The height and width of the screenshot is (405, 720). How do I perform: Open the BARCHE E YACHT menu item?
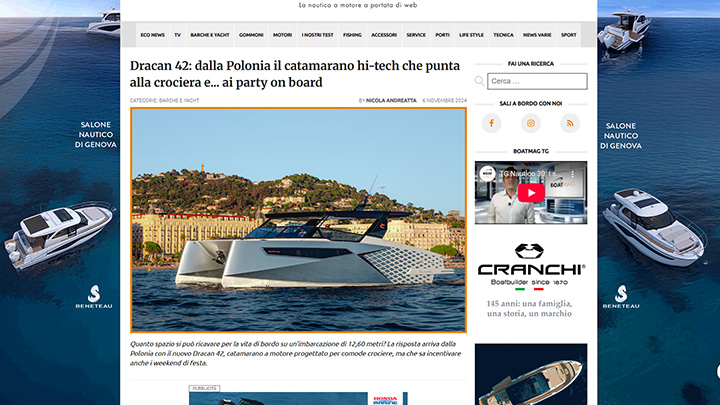pyautogui.click(x=210, y=35)
